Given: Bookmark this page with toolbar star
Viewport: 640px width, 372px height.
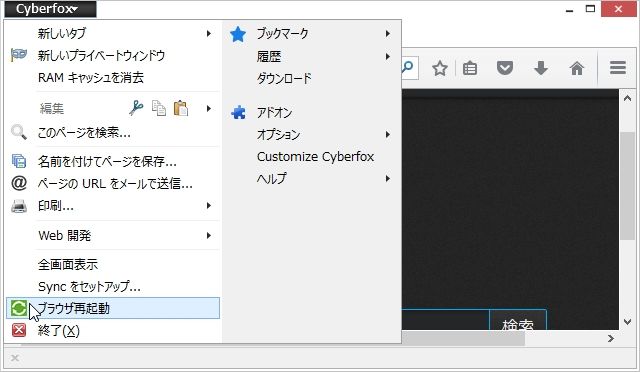Looking at the screenshot, I should click(440, 68).
